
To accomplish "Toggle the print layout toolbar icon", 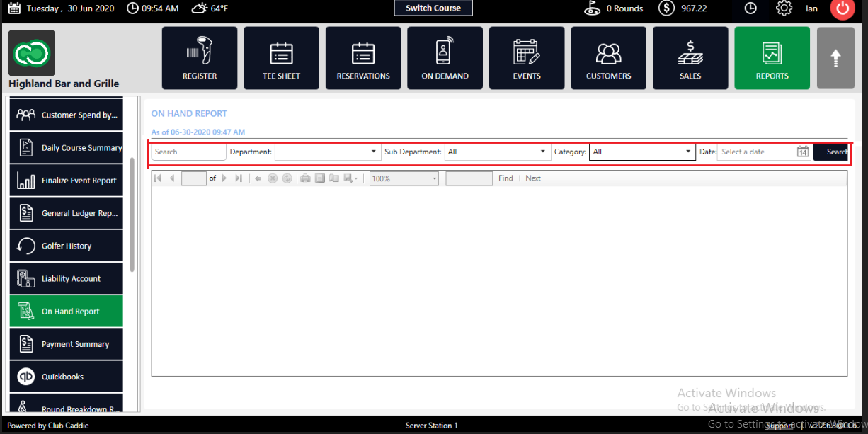I will [x=320, y=178].
